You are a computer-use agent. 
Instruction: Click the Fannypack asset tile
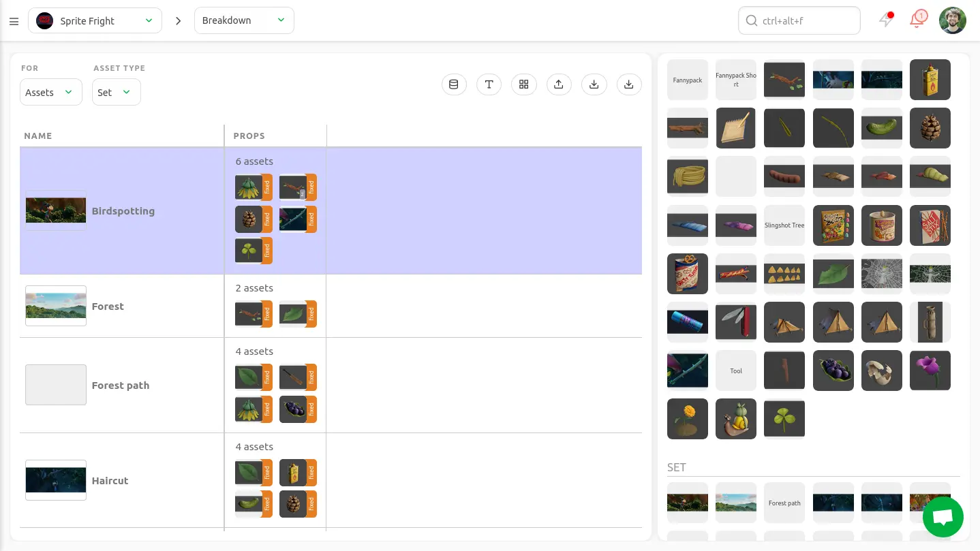pos(687,80)
